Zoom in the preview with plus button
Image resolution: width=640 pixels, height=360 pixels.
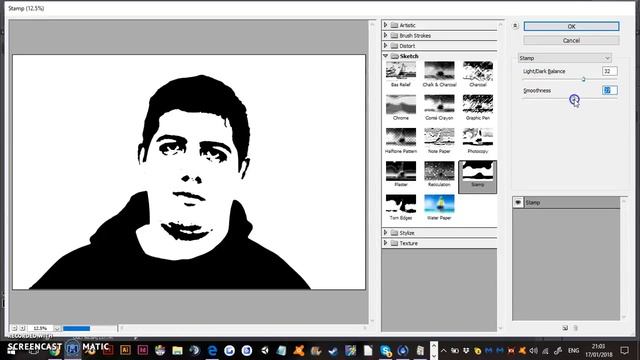22,328
